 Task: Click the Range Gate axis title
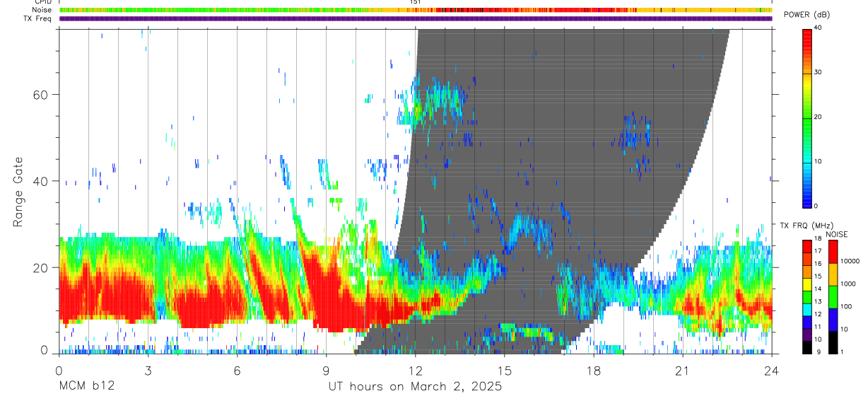click(x=20, y=192)
